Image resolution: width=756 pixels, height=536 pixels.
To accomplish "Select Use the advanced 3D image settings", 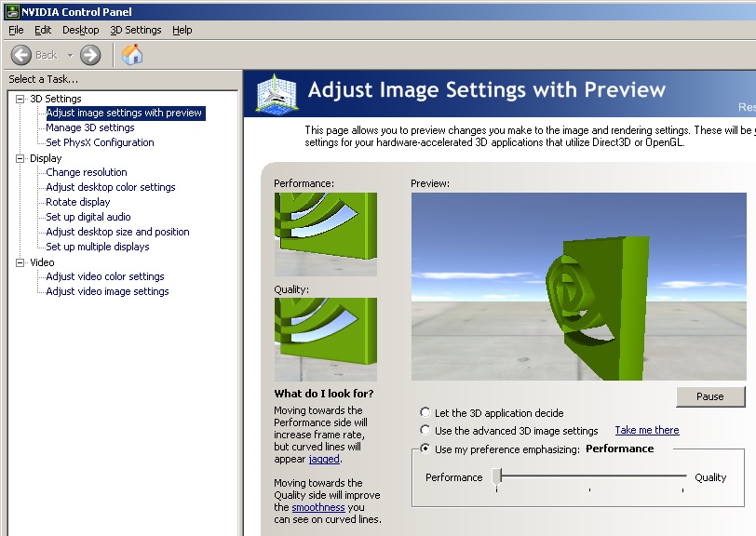I will [425, 430].
